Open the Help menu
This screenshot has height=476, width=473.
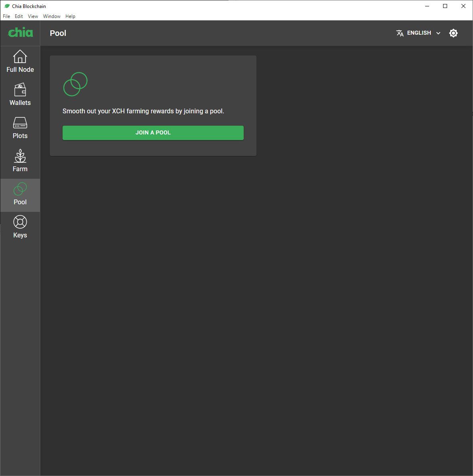coord(70,16)
